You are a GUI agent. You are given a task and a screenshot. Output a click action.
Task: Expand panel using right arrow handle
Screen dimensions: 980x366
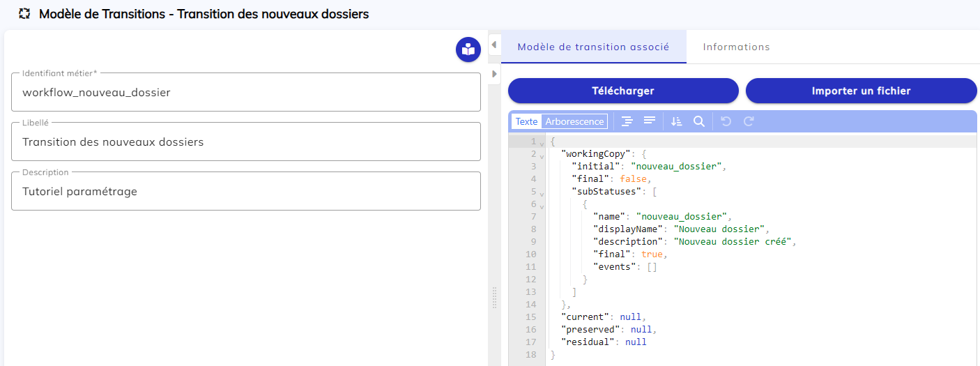pyautogui.click(x=493, y=73)
